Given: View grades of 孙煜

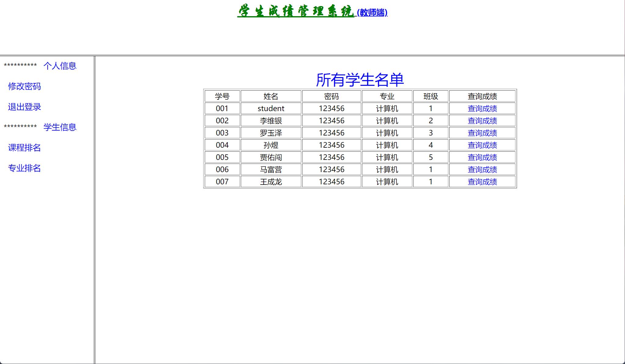Looking at the screenshot, I should tap(482, 145).
